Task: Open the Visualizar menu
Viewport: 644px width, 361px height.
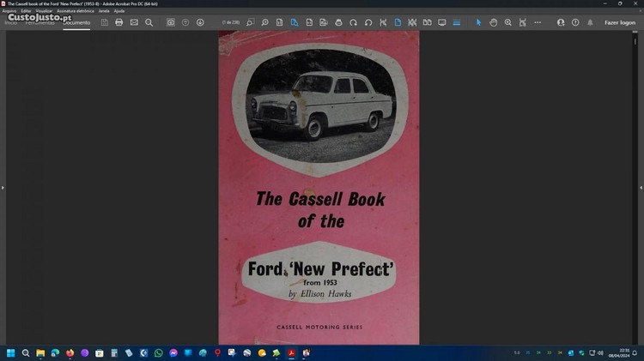Action: click(43, 11)
